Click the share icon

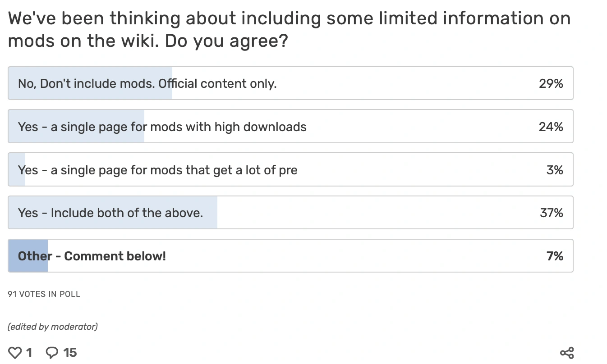[566, 353]
